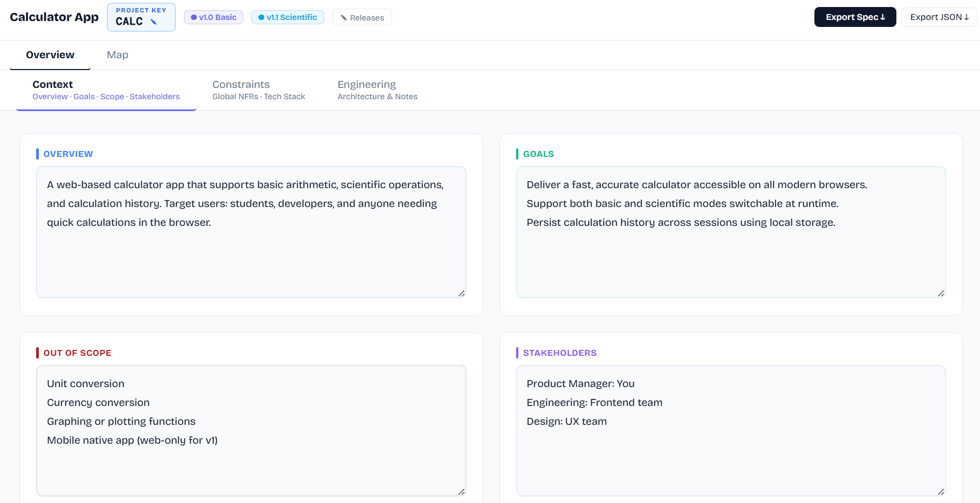980x503 pixels.
Task: Click the OVERVIEW section heading
Action: coord(68,154)
